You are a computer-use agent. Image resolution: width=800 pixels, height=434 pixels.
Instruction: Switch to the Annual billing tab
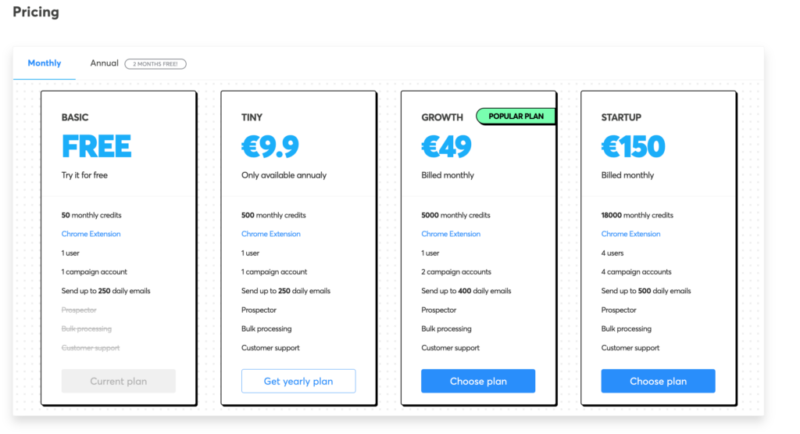coord(104,63)
